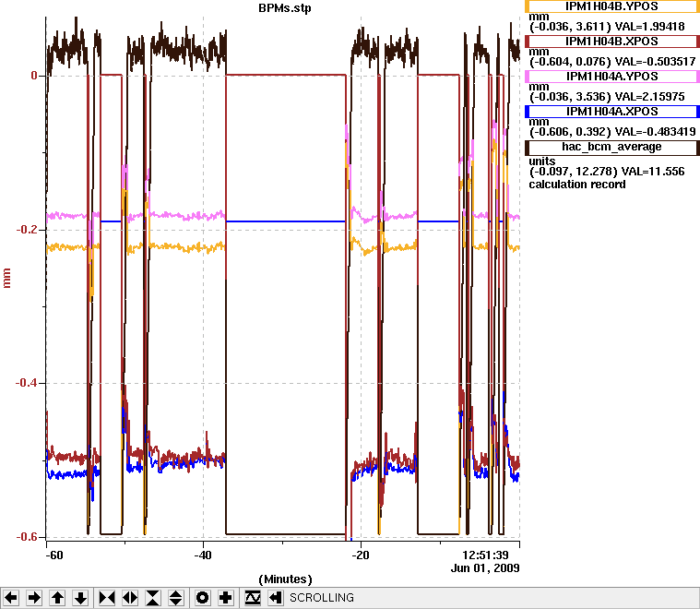Select the IPM1H04A.XPOS legend entry
This screenshot has height=609, width=700.
click(x=612, y=112)
